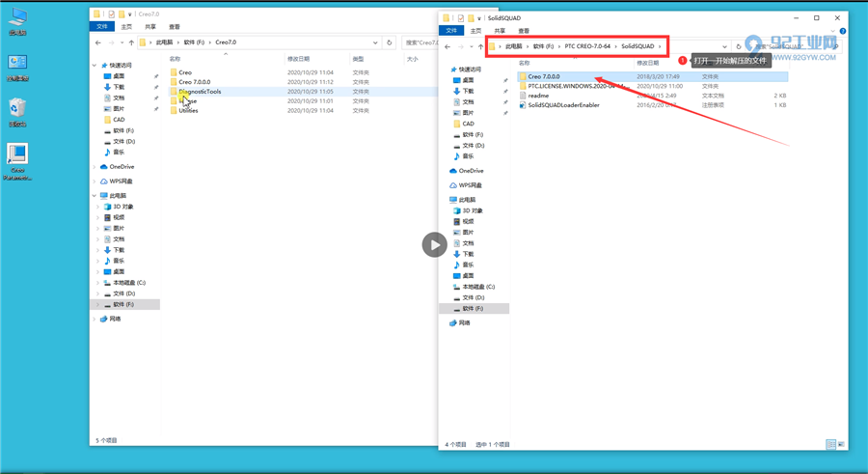Select Creo 7.0.0.0 folder in SolidSQUAD window

pos(543,76)
